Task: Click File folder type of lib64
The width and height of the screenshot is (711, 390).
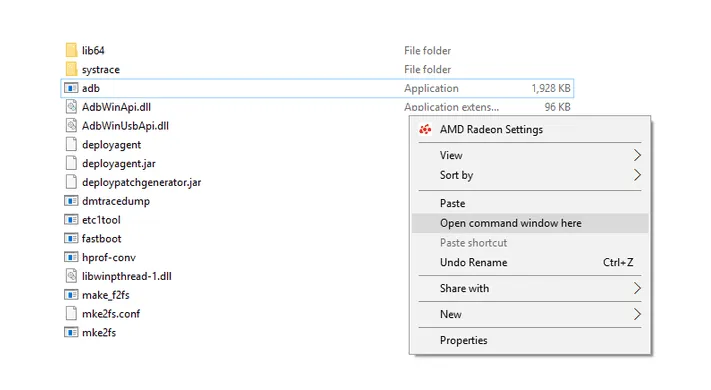Action: [428, 50]
